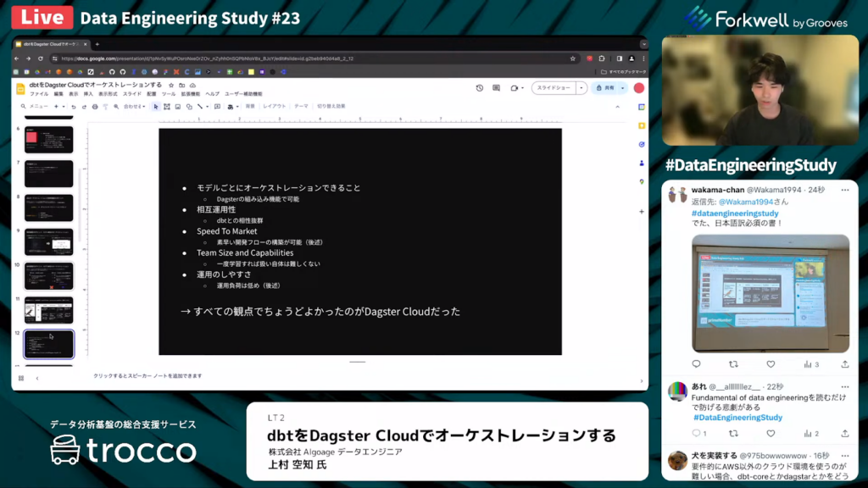Click the #dataengineeringstudy hashtag link in tweet
Image resolution: width=868 pixels, height=488 pixels.
point(735,213)
